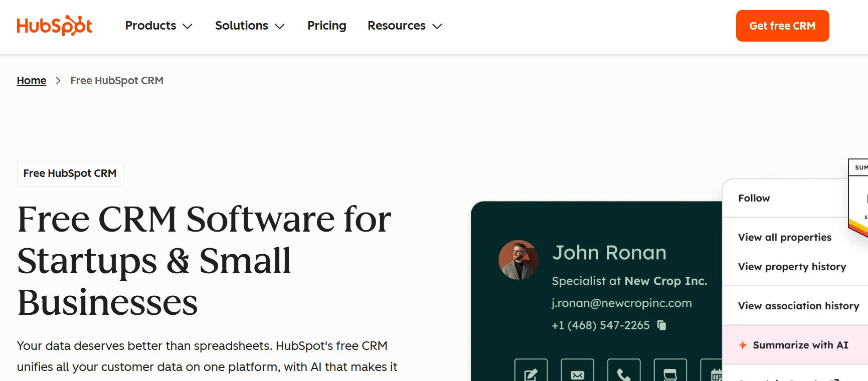Image resolution: width=868 pixels, height=381 pixels.
Task: Click the Free HubSpot CRM tag label
Action: [x=70, y=173]
